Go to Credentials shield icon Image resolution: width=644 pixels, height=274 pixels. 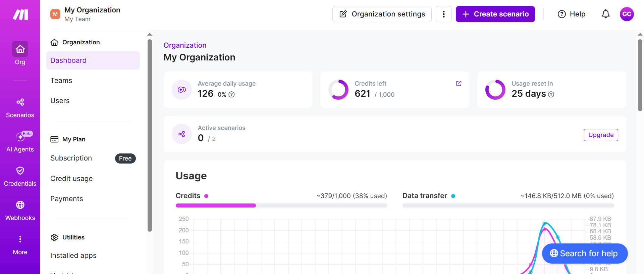point(20,171)
